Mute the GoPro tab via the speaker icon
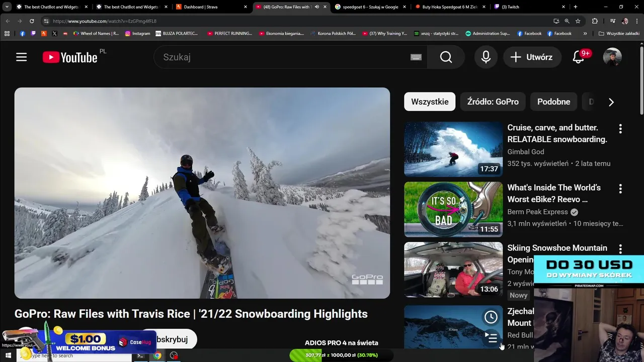644x362 pixels. tap(316, 7)
